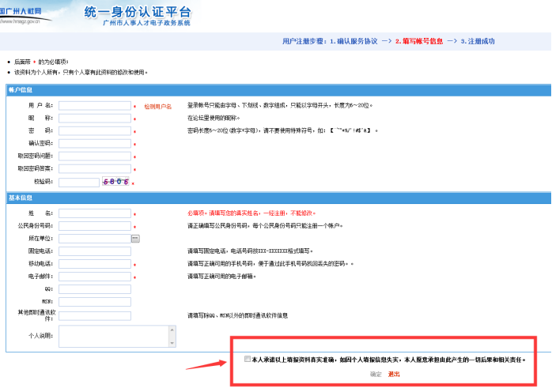Click the 公民身份号码 input field

point(95,226)
